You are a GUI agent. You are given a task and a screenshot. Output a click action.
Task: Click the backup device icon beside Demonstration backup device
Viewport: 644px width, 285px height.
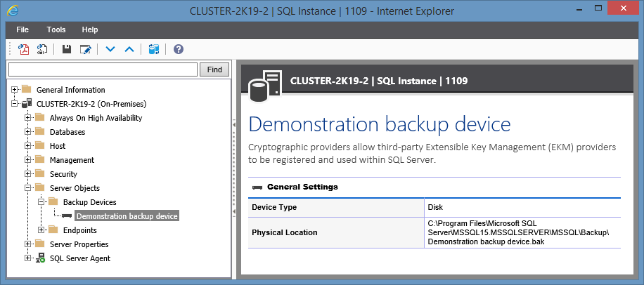click(x=67, y=216)
